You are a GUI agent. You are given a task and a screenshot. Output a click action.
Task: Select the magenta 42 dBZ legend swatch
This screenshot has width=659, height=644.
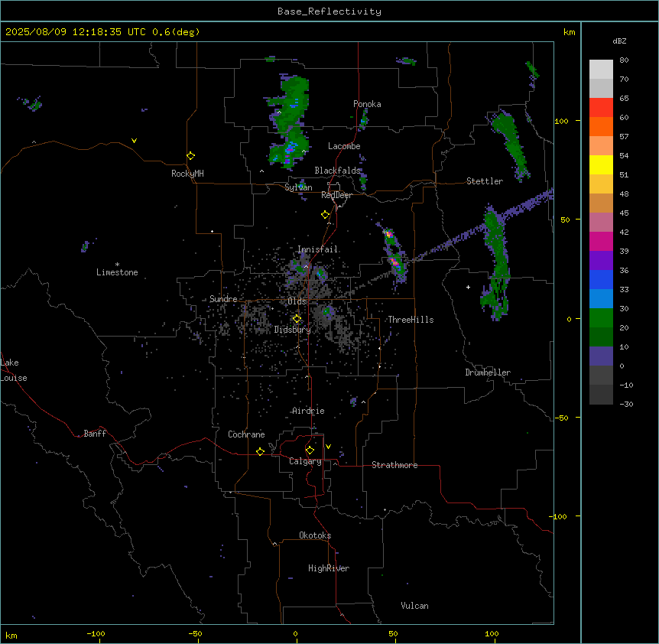601,241
